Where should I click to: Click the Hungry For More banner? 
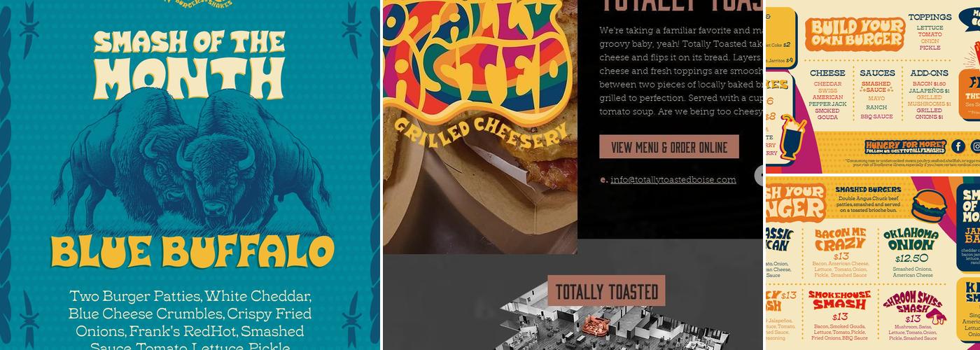(x=906, y=147)
